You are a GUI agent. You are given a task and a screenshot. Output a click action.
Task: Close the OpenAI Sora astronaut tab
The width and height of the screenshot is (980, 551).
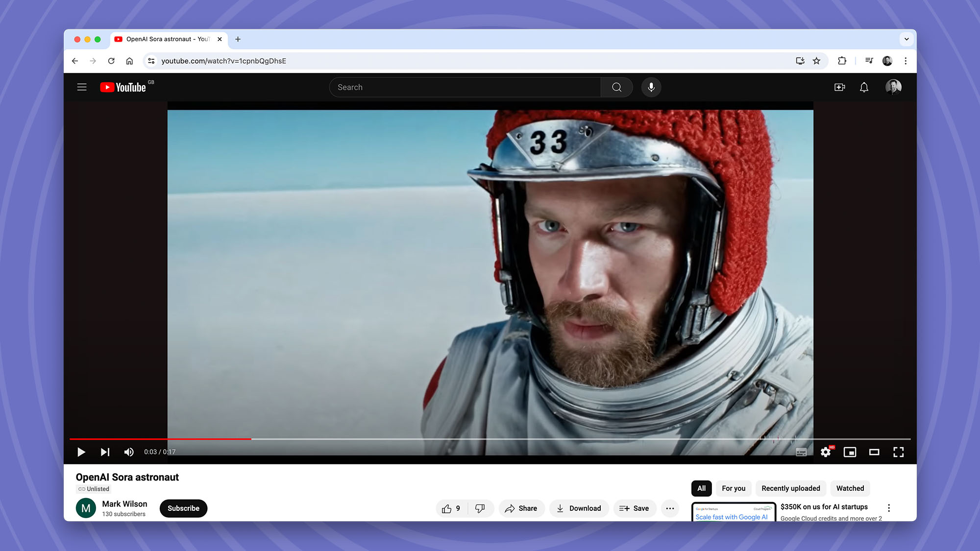click(220, 39)
